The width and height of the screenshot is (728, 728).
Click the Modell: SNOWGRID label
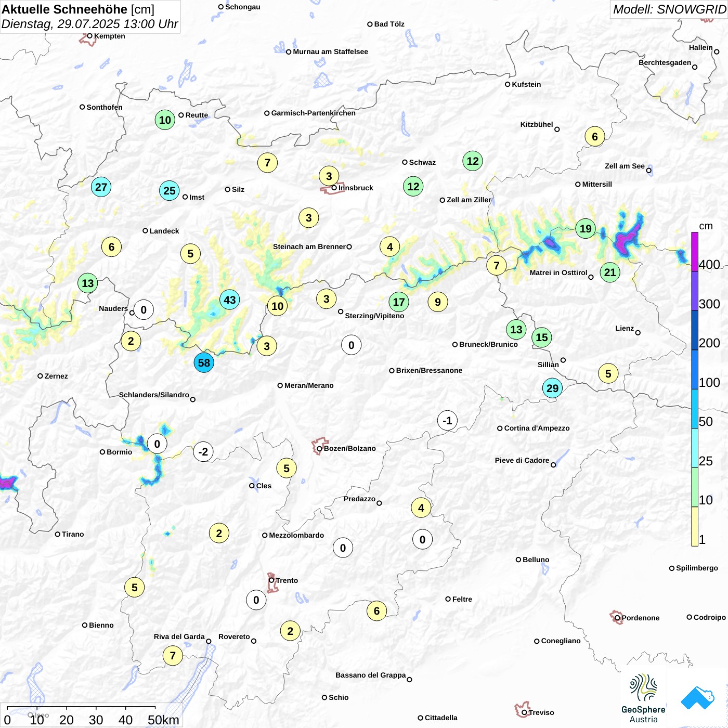pos(669,9)
